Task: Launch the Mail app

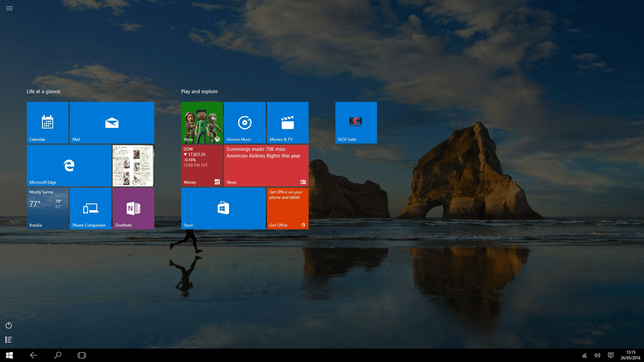Action: point(112,122)
